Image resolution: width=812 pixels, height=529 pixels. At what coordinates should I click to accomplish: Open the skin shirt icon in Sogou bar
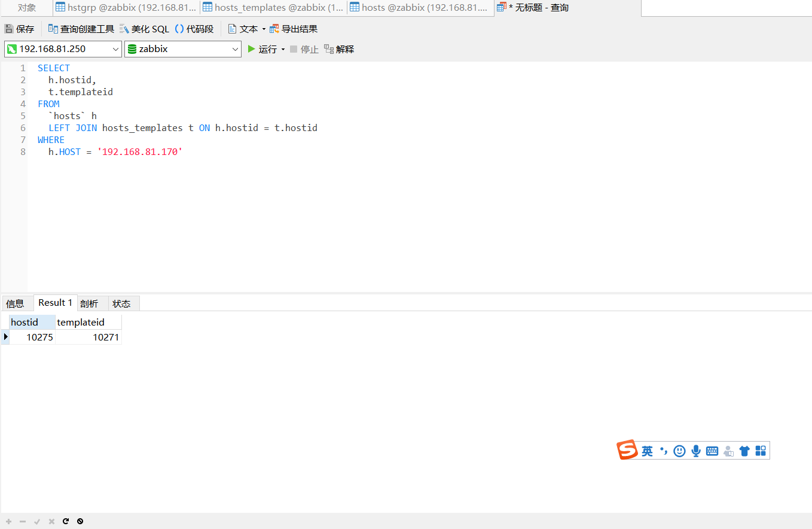point(744,451)
